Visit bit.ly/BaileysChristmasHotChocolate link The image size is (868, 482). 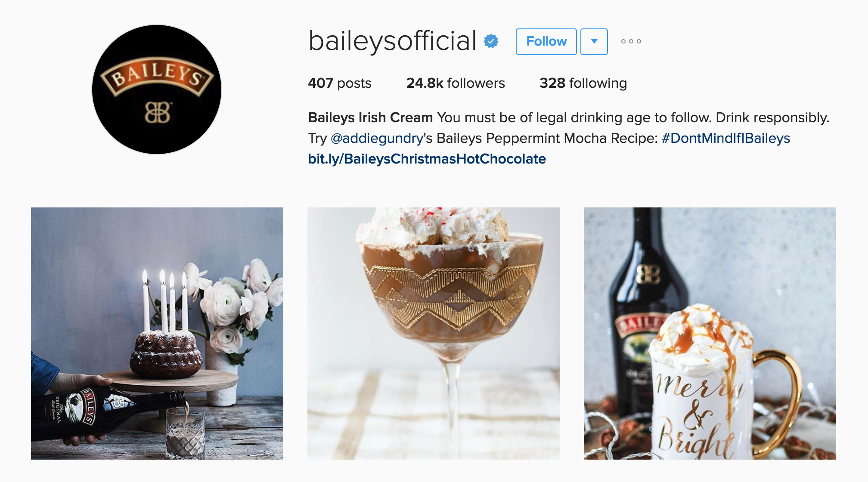pyautogui.click(x=427, y=159)
